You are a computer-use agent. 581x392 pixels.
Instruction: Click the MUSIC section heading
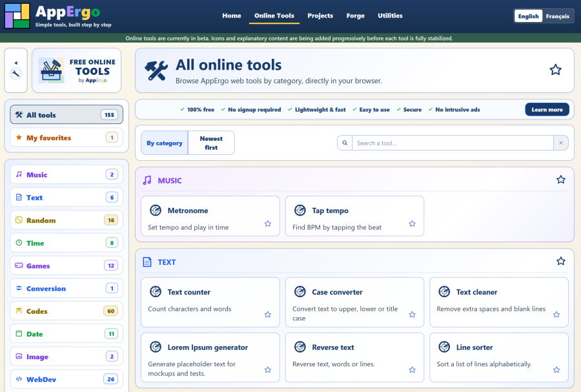click(x=170, y=180)
